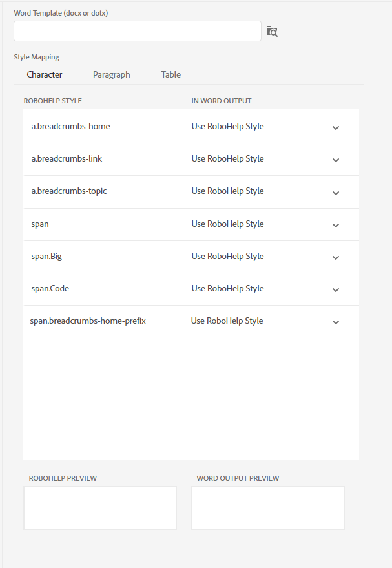Switch to the Paragraph tab

[x=111, y=74]
